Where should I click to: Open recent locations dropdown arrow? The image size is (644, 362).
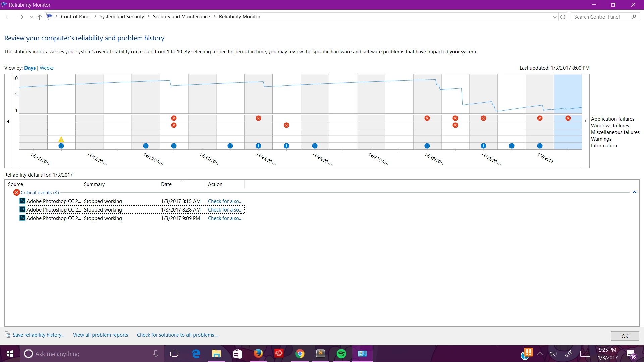31,17
